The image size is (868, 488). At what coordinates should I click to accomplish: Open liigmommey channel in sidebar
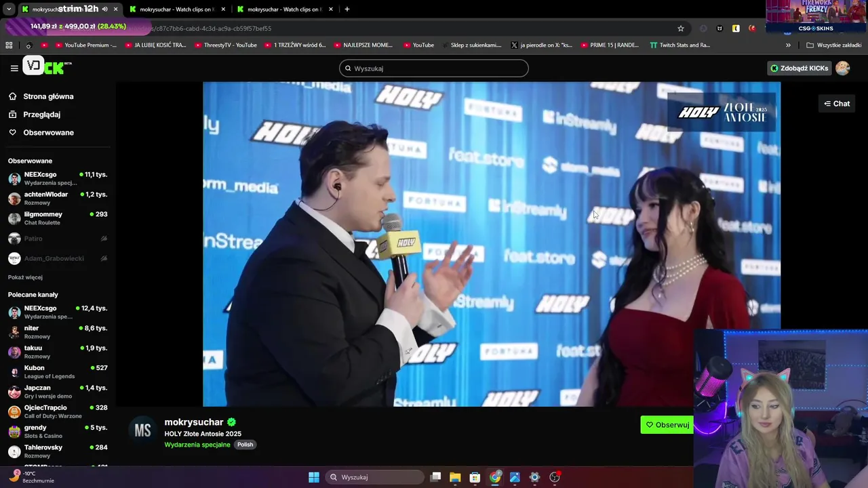pyautogui.click(x=58, y=218)
